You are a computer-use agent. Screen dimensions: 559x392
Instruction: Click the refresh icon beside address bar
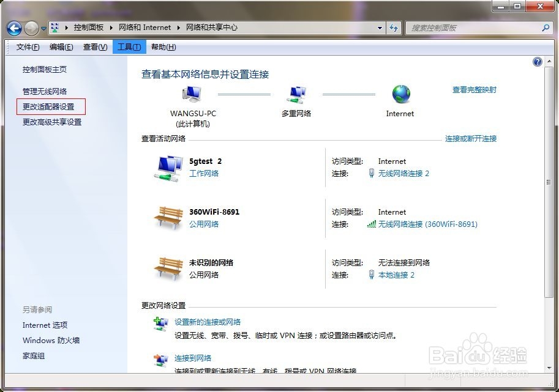point(394,28)
